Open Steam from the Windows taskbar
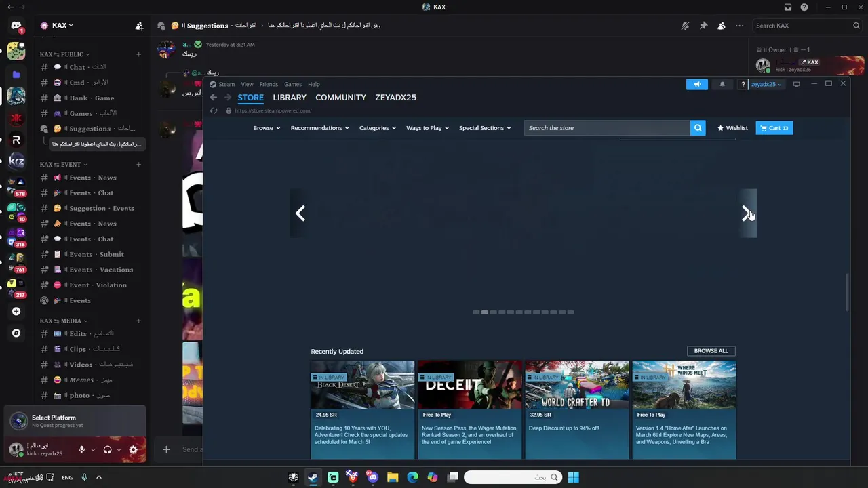 tap(313, 477)
